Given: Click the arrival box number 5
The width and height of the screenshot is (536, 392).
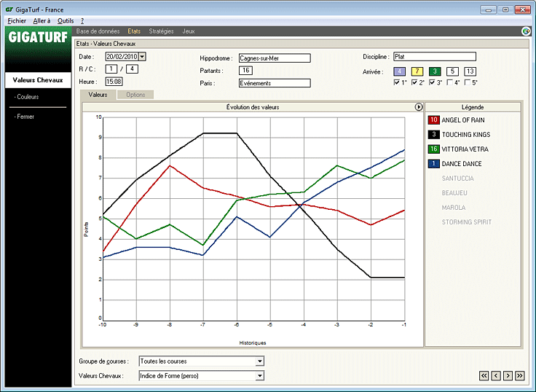Looking at the screenshot, I should [x=452, y=71].
